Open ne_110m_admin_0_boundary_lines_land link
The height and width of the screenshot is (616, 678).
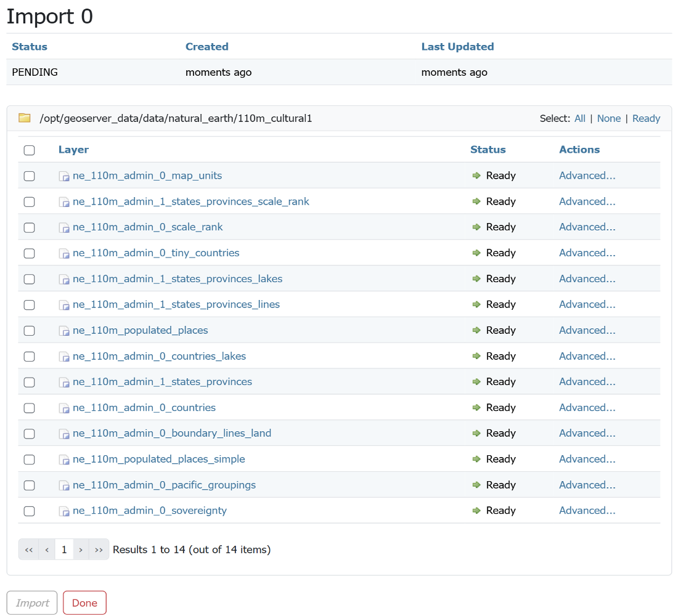[x=172, y=433]
